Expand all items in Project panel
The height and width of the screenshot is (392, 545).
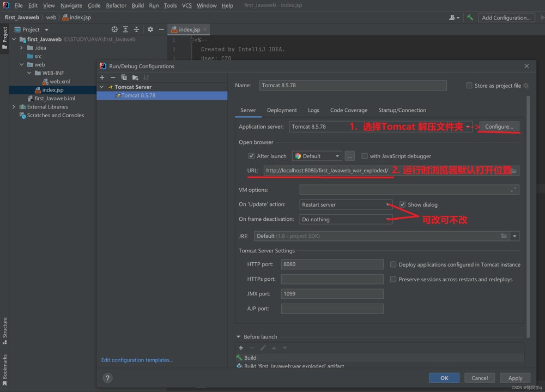click(125, 29)
